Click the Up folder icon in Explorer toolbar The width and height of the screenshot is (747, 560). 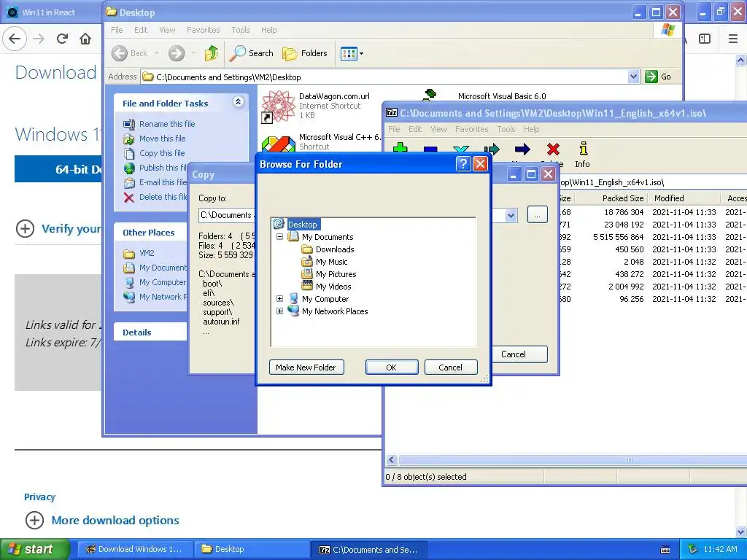211,53
